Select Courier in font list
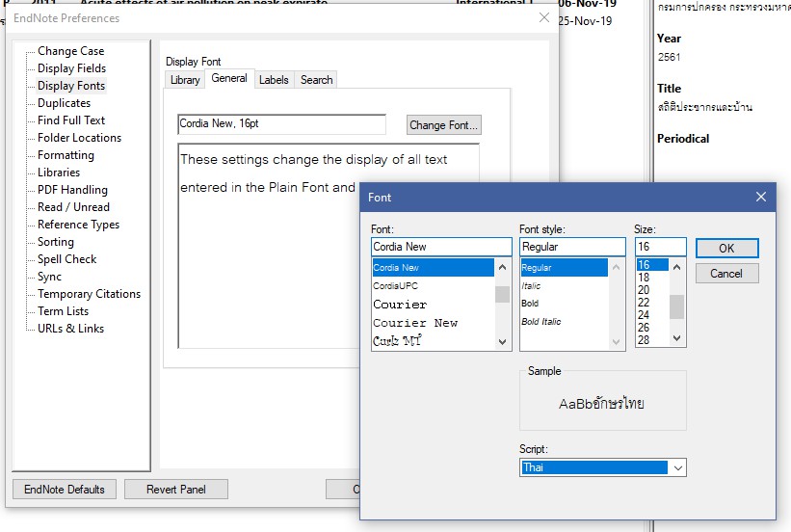Viewport: 791px width, 532px height. pos(433,305)
